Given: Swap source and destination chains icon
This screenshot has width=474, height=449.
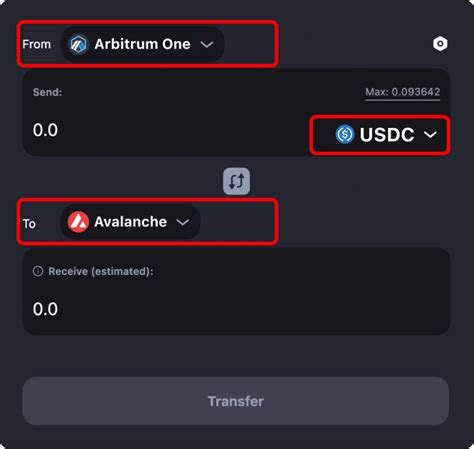Looking at the screenshot, I should [x=236, y=181].
